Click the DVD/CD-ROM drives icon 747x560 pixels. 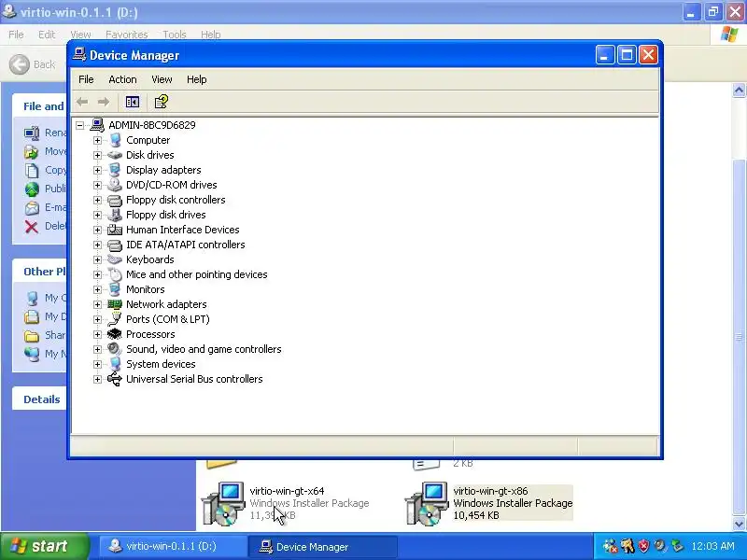115,185
